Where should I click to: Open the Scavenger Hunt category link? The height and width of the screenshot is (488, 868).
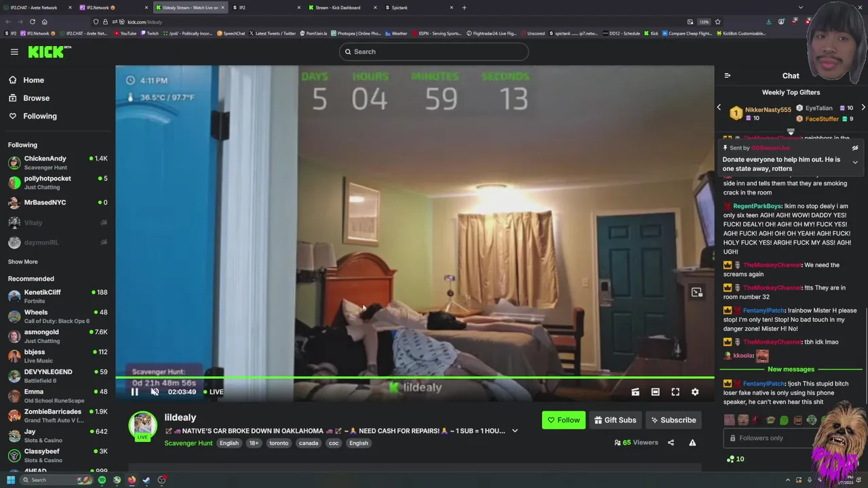coord(189,443)
